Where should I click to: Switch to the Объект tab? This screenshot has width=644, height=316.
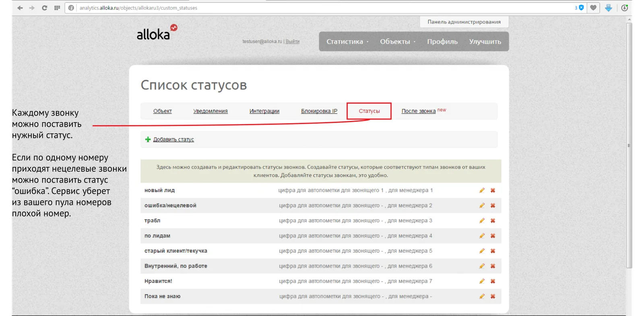click(x=163, y=111)
